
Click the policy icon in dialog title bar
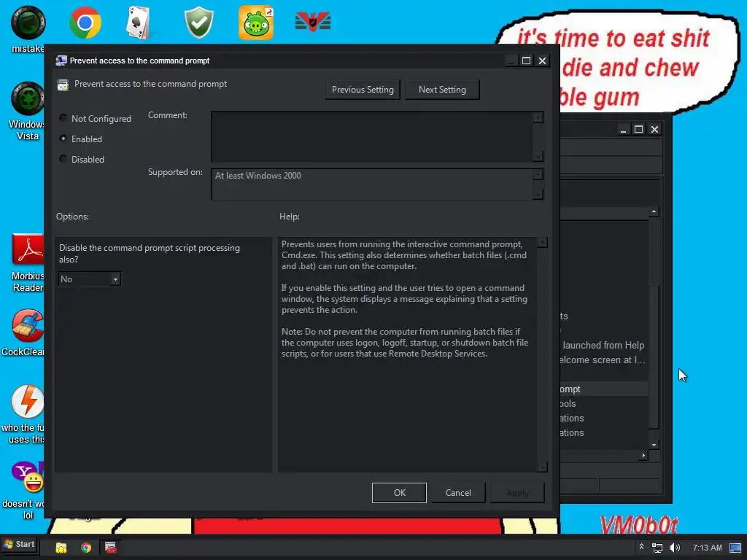click(61, 61)
